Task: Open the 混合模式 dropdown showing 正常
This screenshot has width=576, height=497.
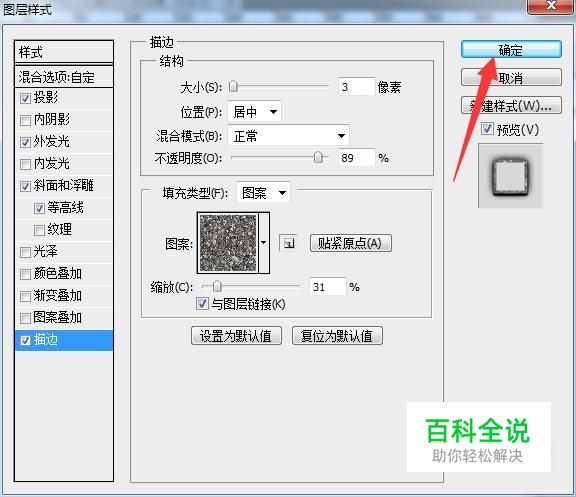Action: (288, 136)
